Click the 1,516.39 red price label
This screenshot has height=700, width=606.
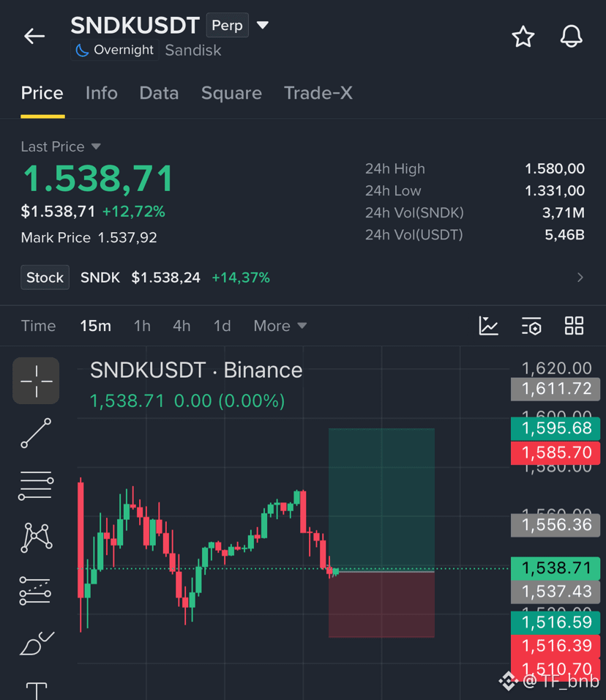[x=555, y=646]
